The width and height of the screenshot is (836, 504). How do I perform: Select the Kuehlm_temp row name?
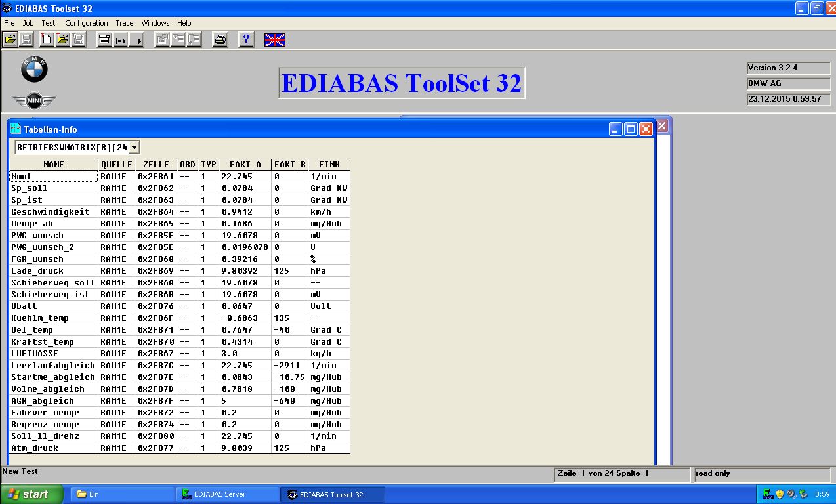54,318
